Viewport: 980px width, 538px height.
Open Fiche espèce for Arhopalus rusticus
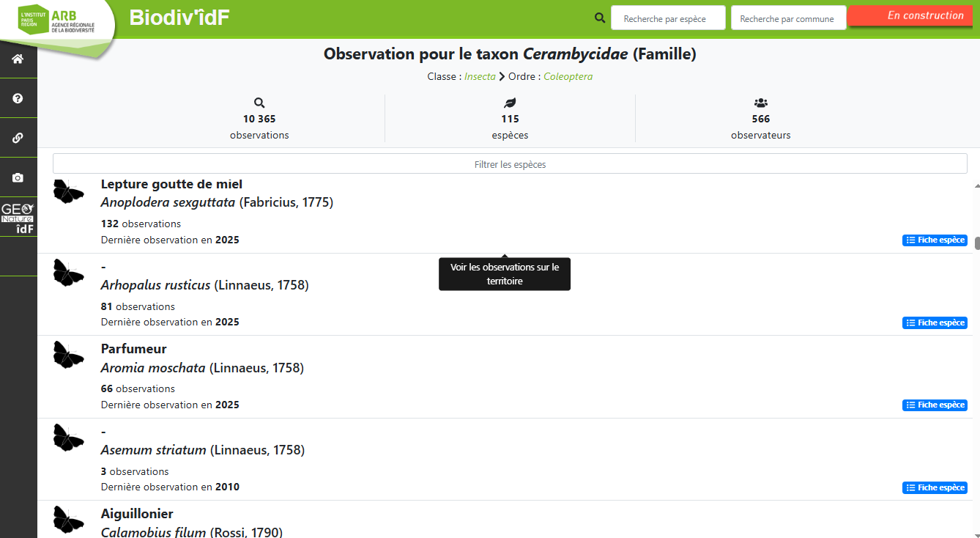click(935, 323)
